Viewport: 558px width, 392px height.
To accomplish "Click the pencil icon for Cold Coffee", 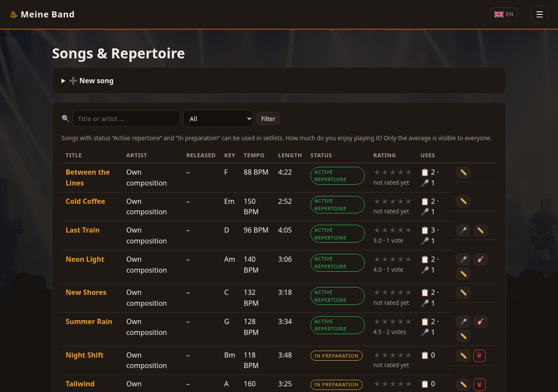I will [x=463, y=201].
